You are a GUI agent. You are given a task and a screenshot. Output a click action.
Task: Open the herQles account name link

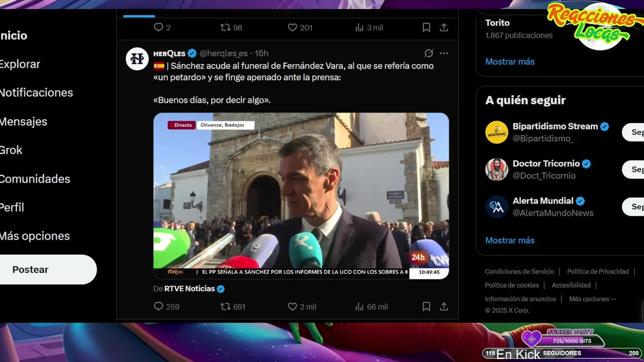[x=169, y=53]
